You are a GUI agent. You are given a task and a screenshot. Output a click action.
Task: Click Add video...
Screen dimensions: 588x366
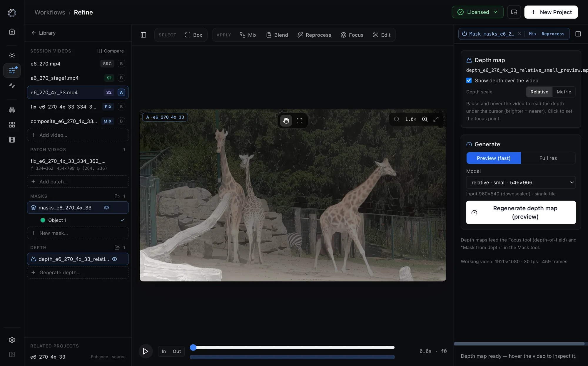tap(78, 135)
